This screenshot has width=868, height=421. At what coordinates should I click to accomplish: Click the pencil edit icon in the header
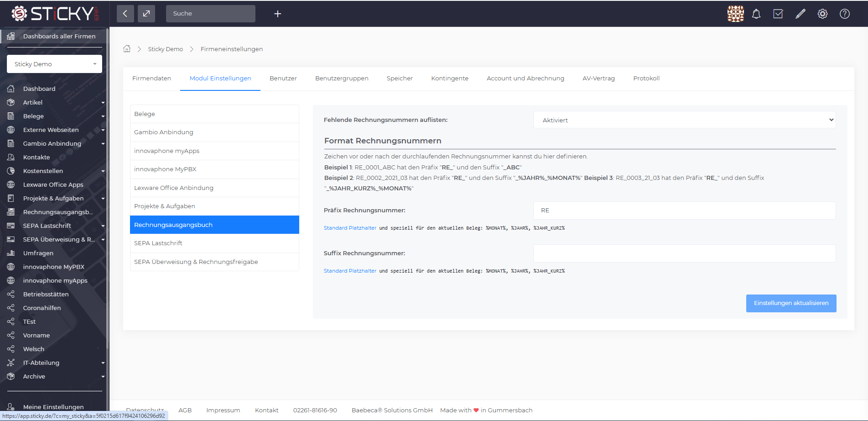tap(800, 14)
